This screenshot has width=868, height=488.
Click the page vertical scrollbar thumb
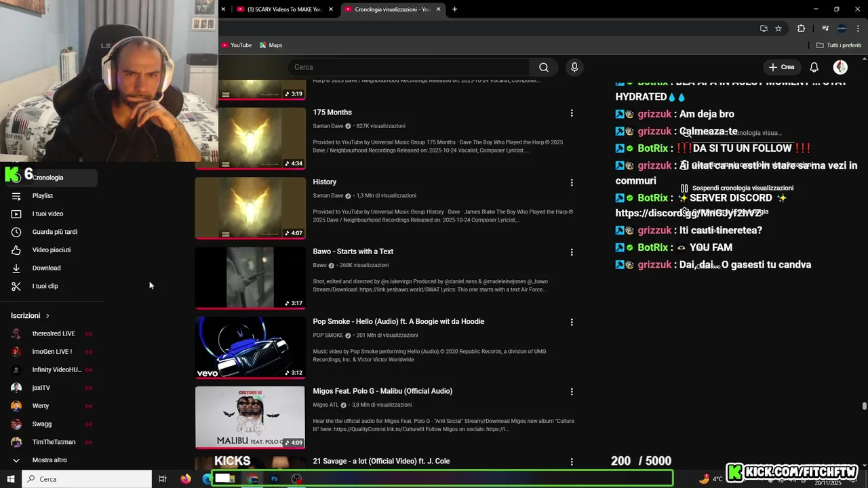tap(865, 406)
